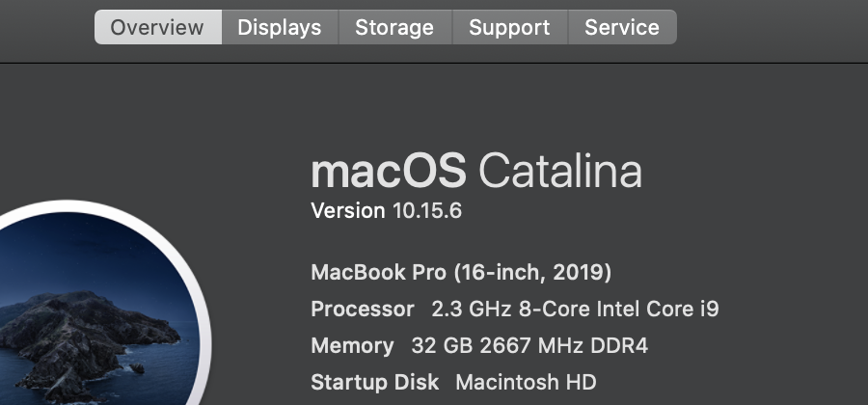Click the "Startup Disk" label
The width and height of the screenshot is (868, 405).
(x=374, y=382)
